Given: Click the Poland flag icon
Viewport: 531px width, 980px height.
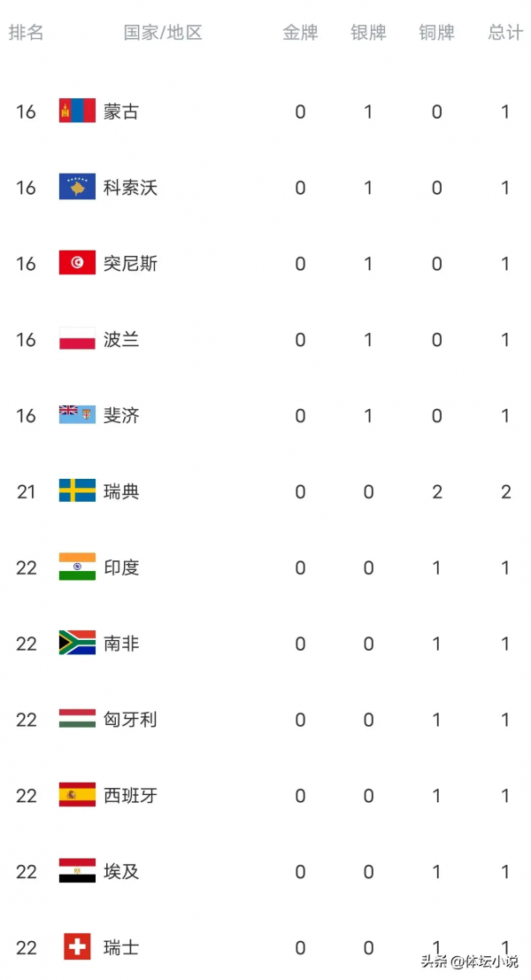Looking at the screenshot, I should 77,340.
